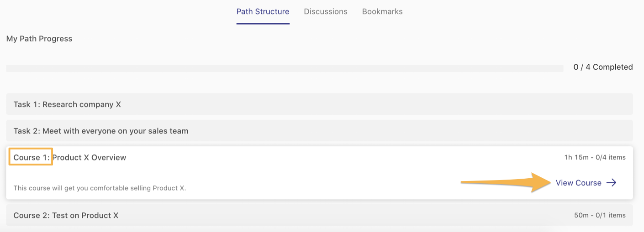Click Course 1 duration "1h 15m - 0/4 items"
Screen dimensions: 644x232
pos(595,157)
